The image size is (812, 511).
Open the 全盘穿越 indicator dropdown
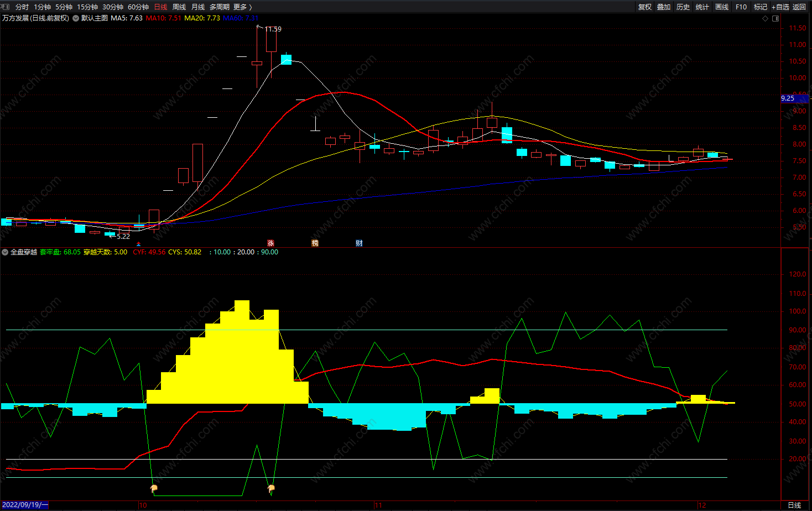pos(5,252)
